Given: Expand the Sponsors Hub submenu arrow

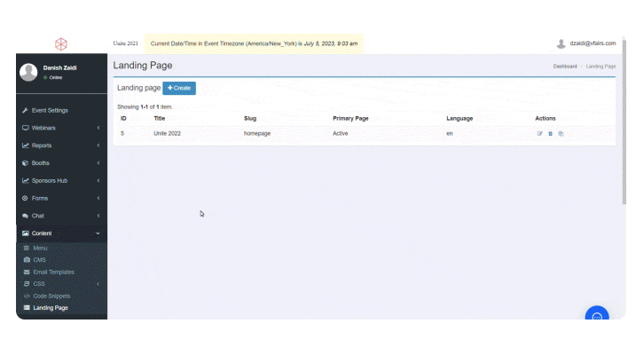Looking at the screenshot, I should 98,180.
